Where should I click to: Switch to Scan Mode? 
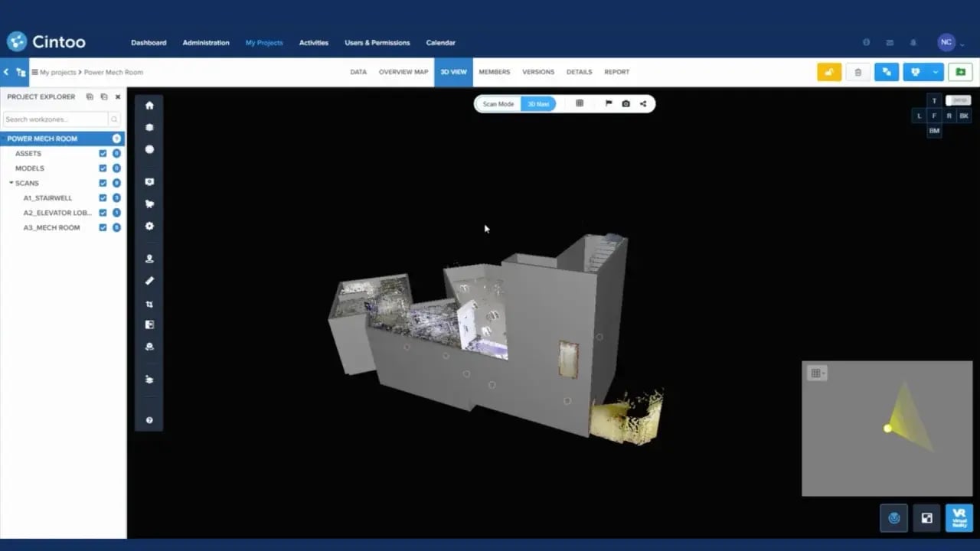click(x=498, y=104)
